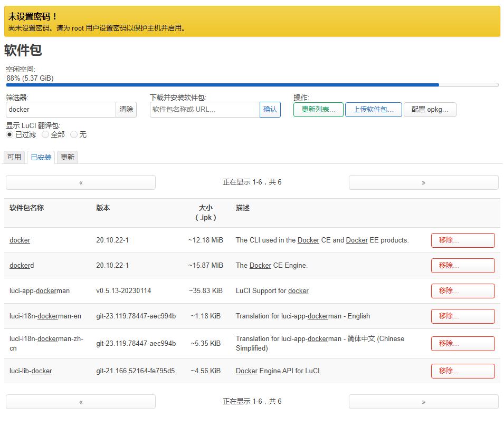Image resolution: width=504 pixels, height=427 pixels.
Task: Clear the filter with 清除 button
Action: pyautogui.click(x=126, y=110)
